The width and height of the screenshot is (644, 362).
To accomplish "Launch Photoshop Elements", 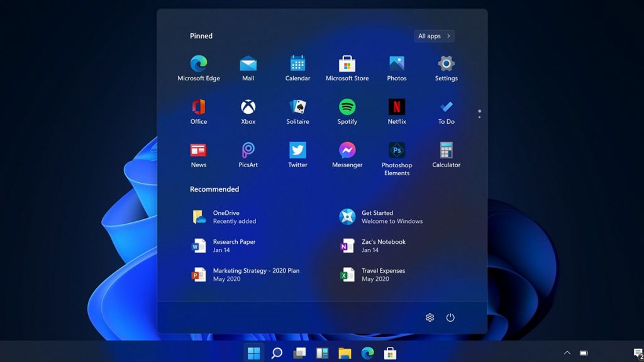I will (x=396, y=150).
